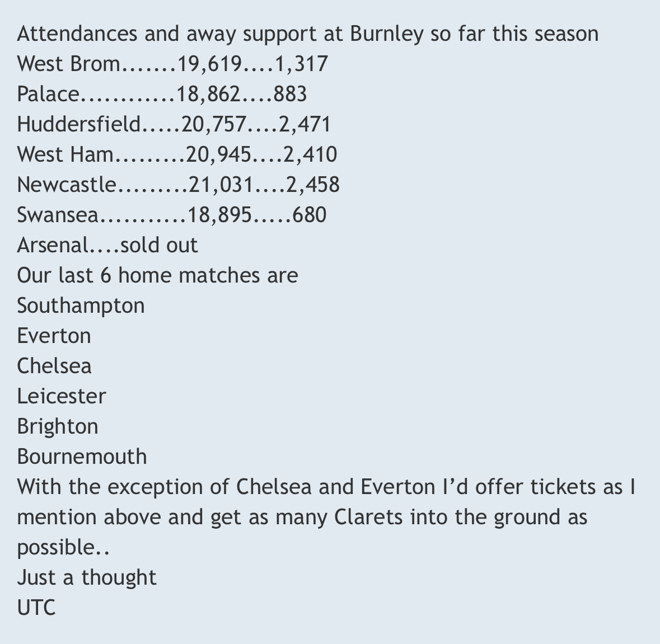Click the Arsenal sold out line
Screen dimensions: 660x644
107,245
